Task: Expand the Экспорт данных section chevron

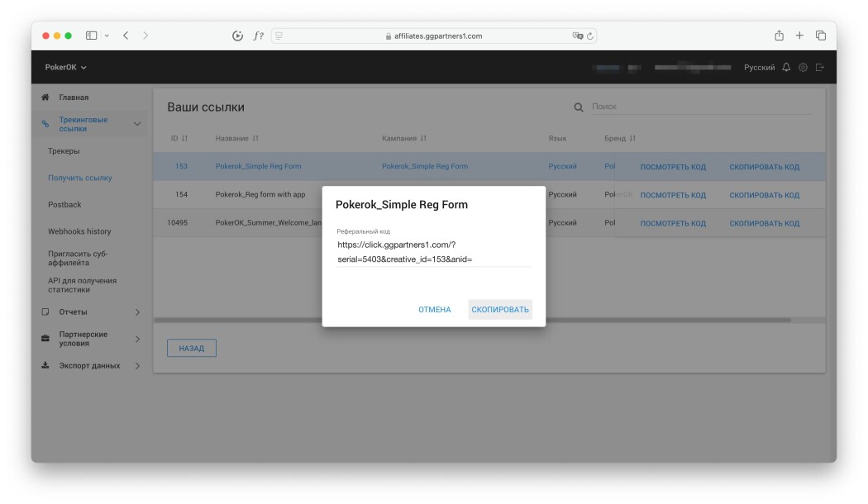Action: [x=137, y=366]
